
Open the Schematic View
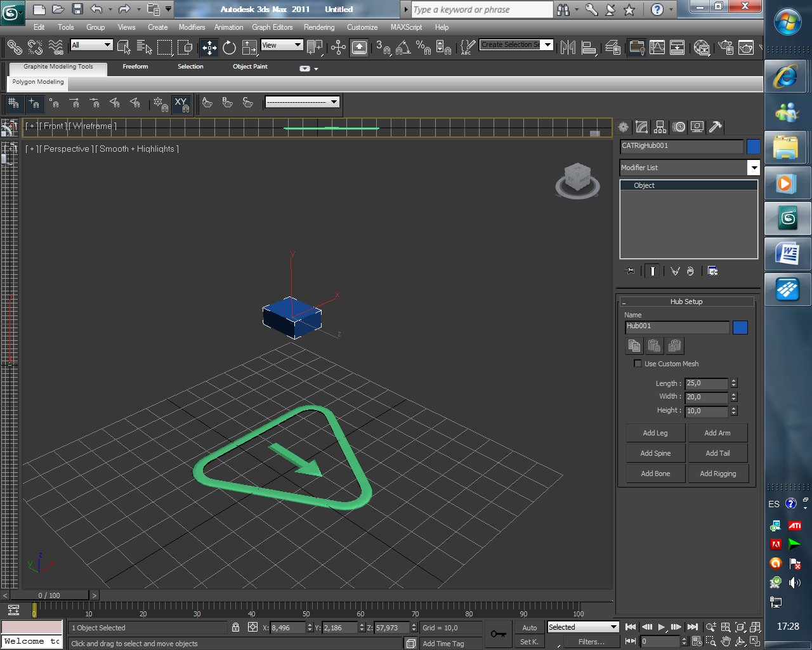[x=678, y=48]
